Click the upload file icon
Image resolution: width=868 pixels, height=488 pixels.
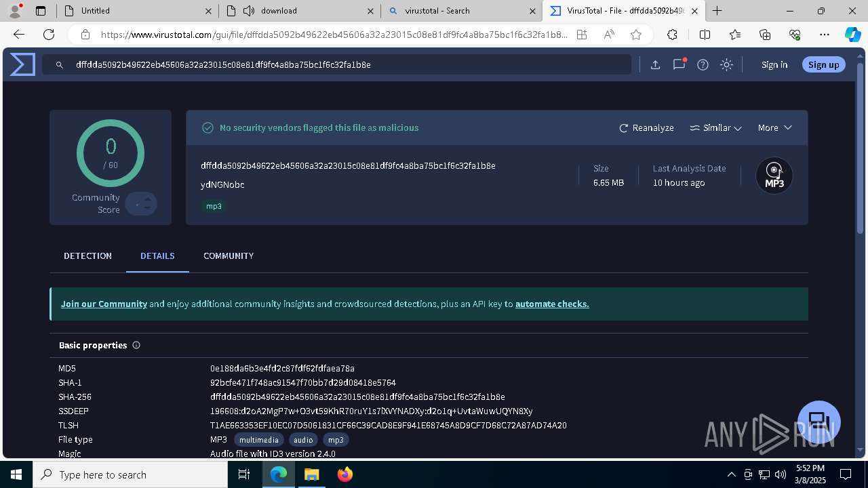click(x=655, y=65)
